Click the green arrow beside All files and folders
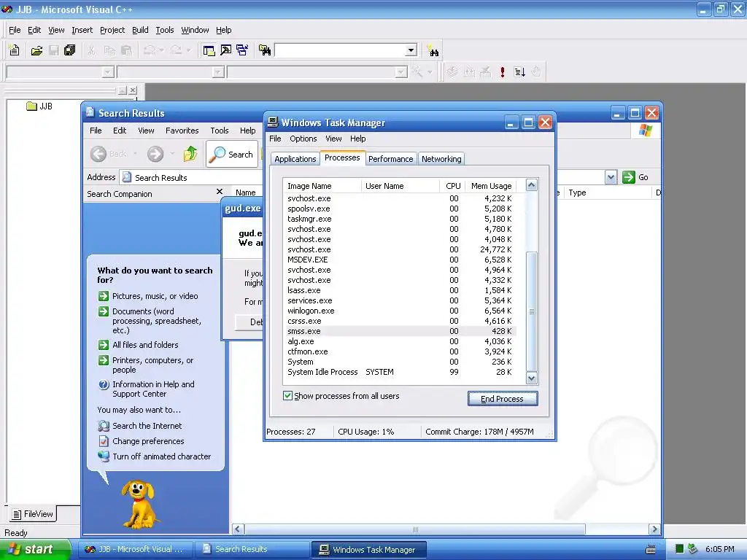The image size is (747, 560). pyautogui.click(x=104, y=345)
